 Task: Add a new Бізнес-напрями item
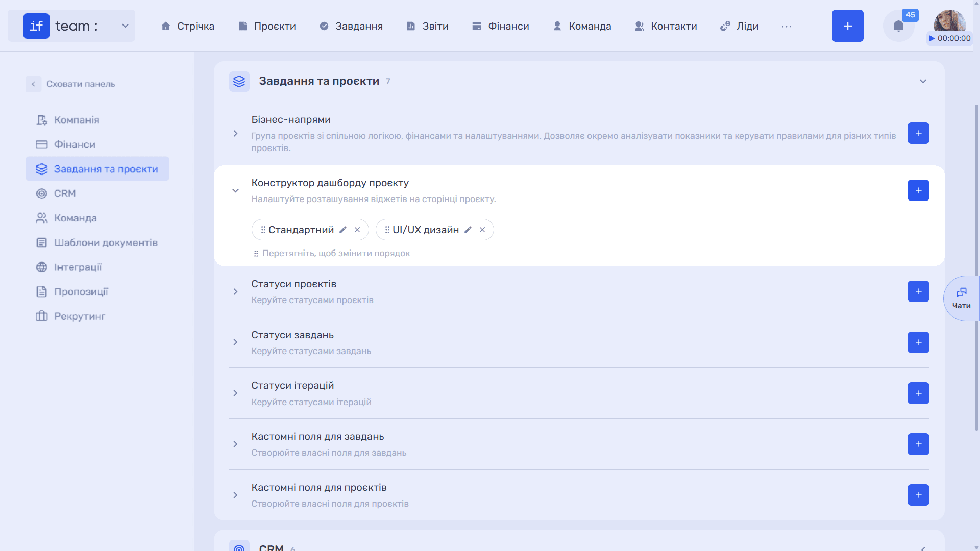918,133
